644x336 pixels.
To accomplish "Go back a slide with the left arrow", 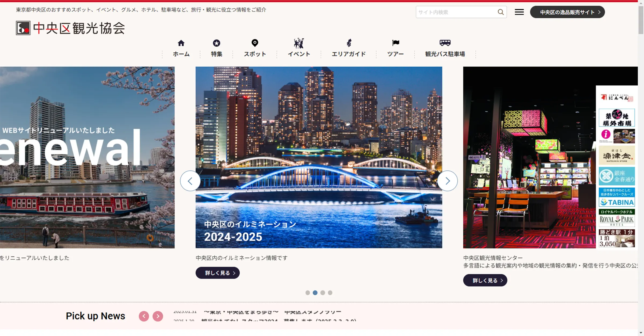I will coord(190,181).
